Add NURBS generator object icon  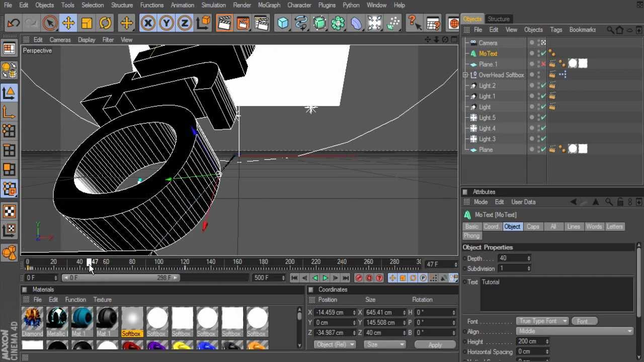tap(320, 23)
